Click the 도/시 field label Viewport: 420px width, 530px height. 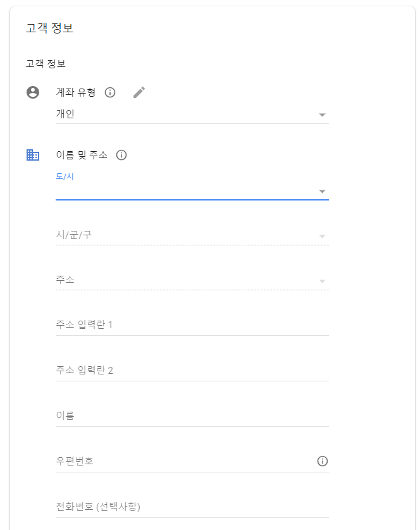tap(65, 176)
